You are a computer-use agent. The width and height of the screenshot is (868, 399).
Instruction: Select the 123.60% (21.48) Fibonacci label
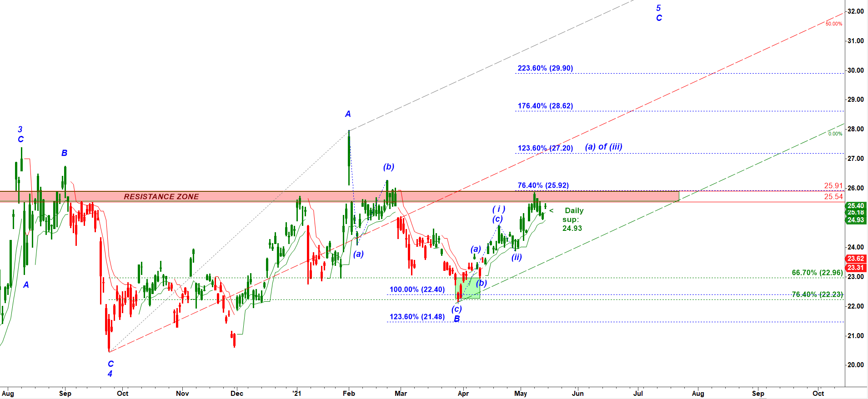(417, 317)
